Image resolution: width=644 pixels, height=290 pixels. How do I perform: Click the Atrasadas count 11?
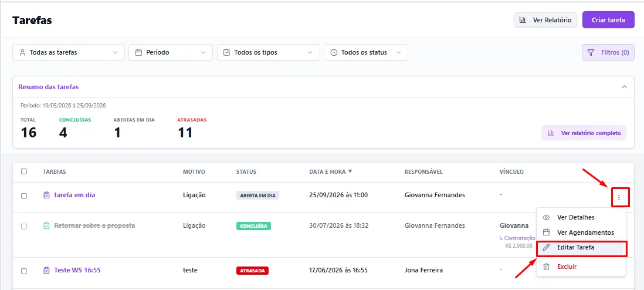[185, 133]
